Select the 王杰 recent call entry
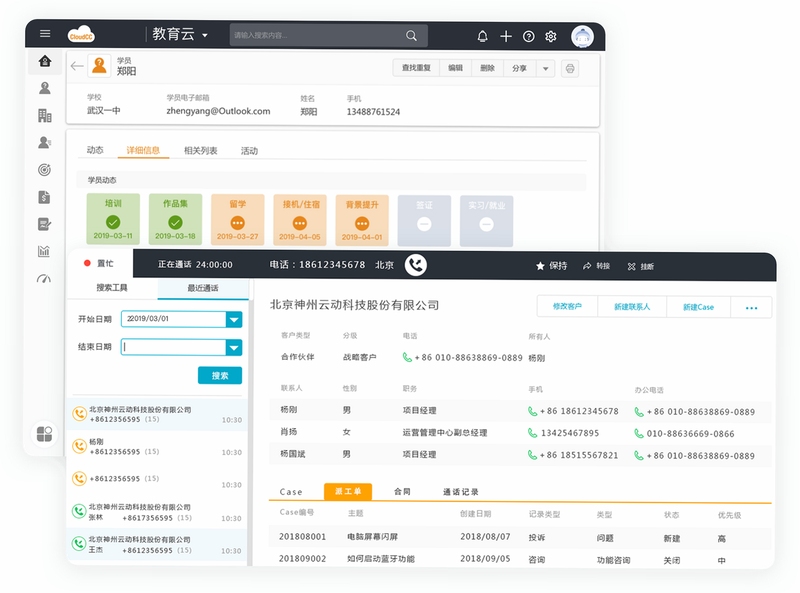Image resolution: width=800 pixels, height=593 pixels. pyautogui.click(x=157, y=545)
